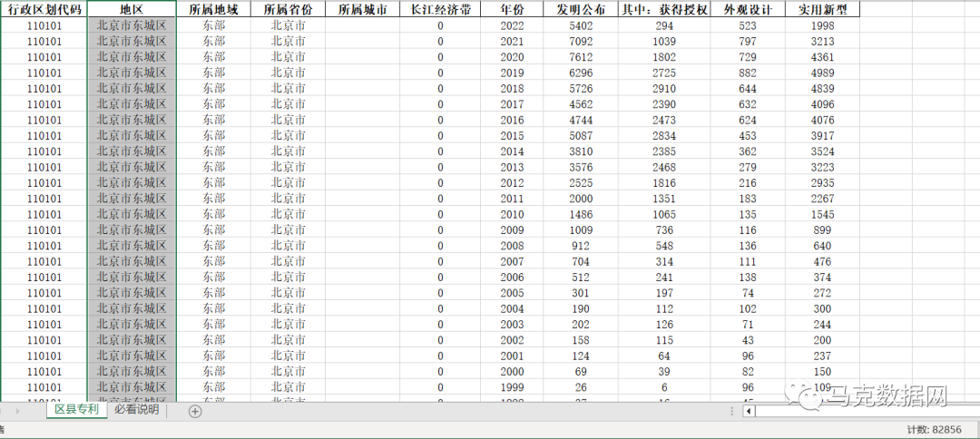Select the 发明公布 value 5087
The width and height of the screenshot is (980, 439).
pos(582,135)
